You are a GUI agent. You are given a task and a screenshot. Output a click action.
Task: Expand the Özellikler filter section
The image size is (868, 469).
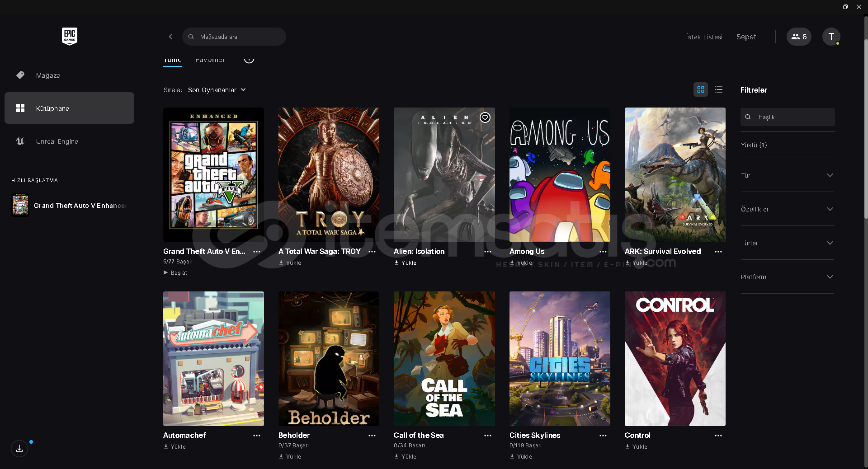click(788, 209)
